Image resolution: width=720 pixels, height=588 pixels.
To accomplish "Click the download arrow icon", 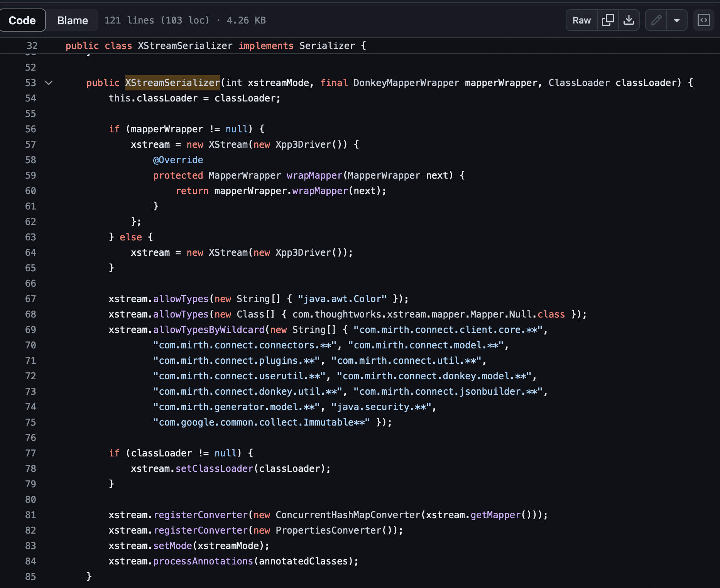I will click(x=629, y=20).
